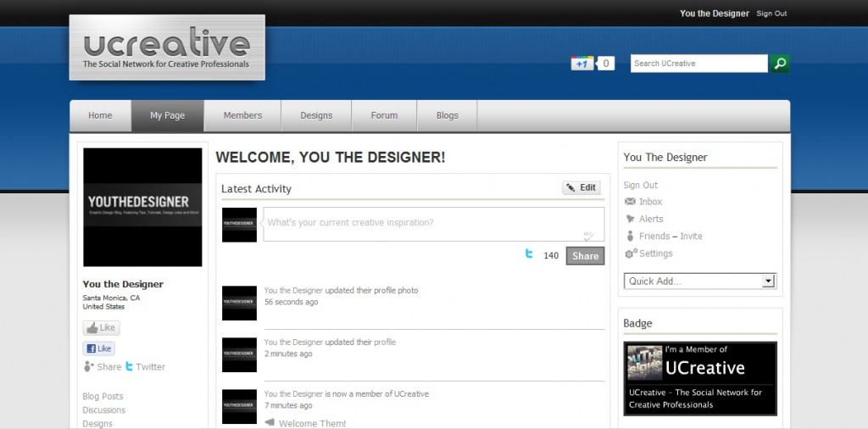The image size is (868, 429).
Task: Open the Forum tab
Action: click(x=384, y=115)
